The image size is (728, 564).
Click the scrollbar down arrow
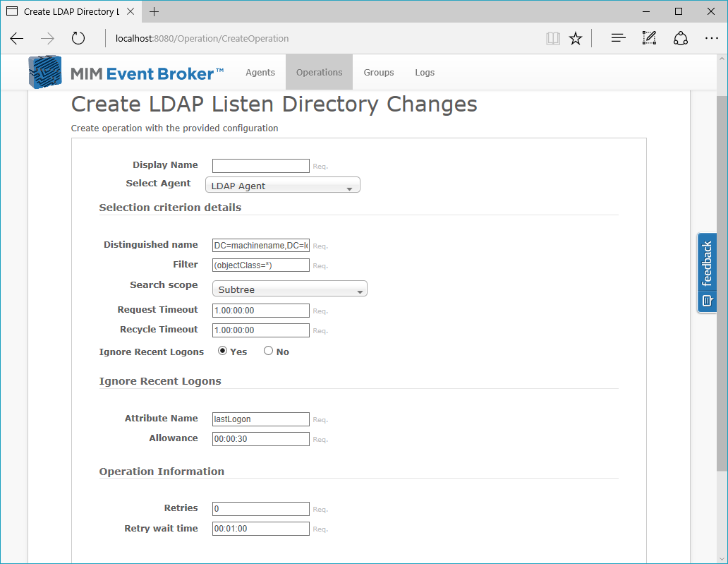coord(722,558)
